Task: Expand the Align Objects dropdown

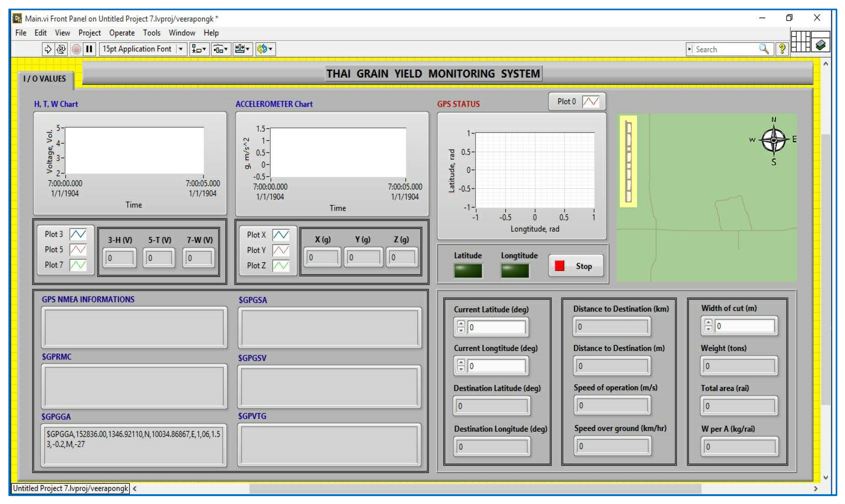Action: point(199,49)
